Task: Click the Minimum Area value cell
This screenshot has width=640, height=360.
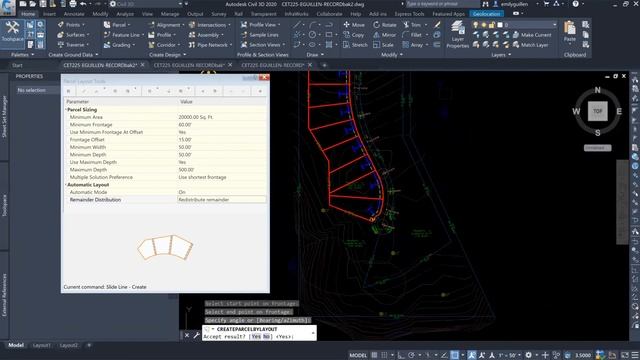Action: (222, 117)
